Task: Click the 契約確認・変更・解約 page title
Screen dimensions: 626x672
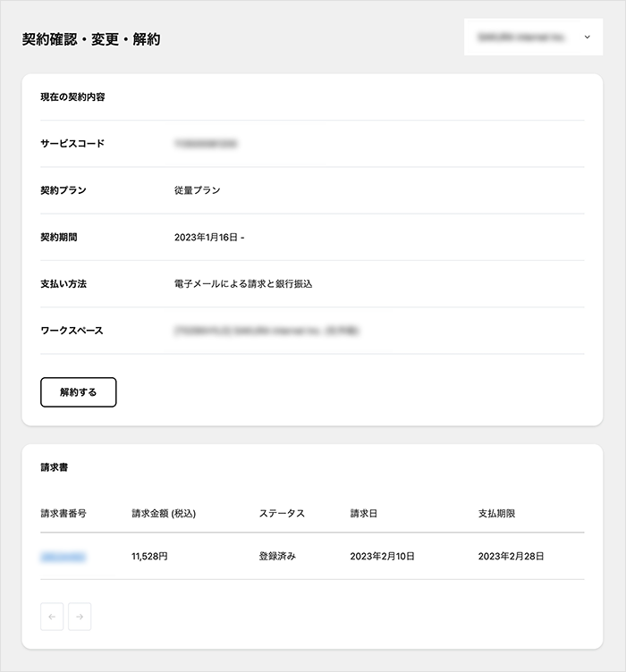Action: [x=91, y=39]
